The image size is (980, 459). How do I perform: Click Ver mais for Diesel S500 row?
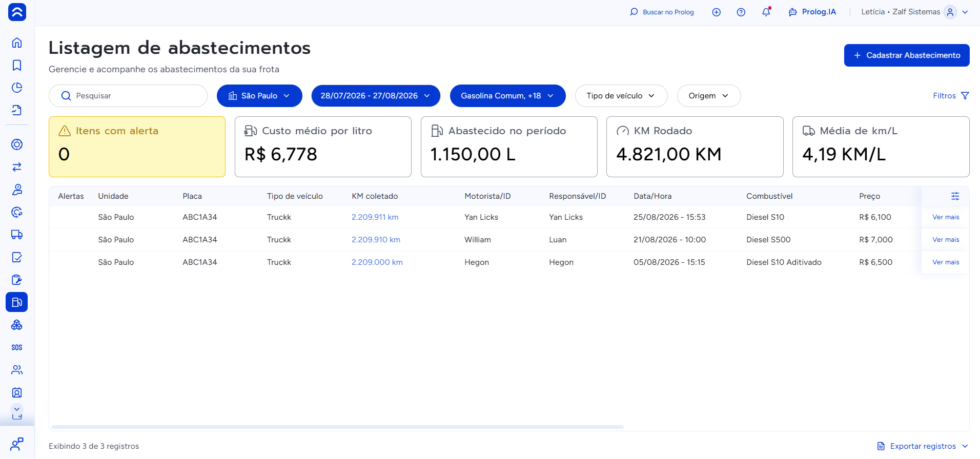pos(946,240)
